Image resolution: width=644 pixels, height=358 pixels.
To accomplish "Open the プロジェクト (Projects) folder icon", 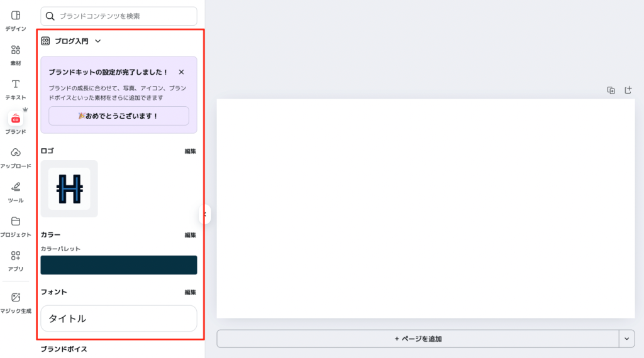I will pos(16,222).
